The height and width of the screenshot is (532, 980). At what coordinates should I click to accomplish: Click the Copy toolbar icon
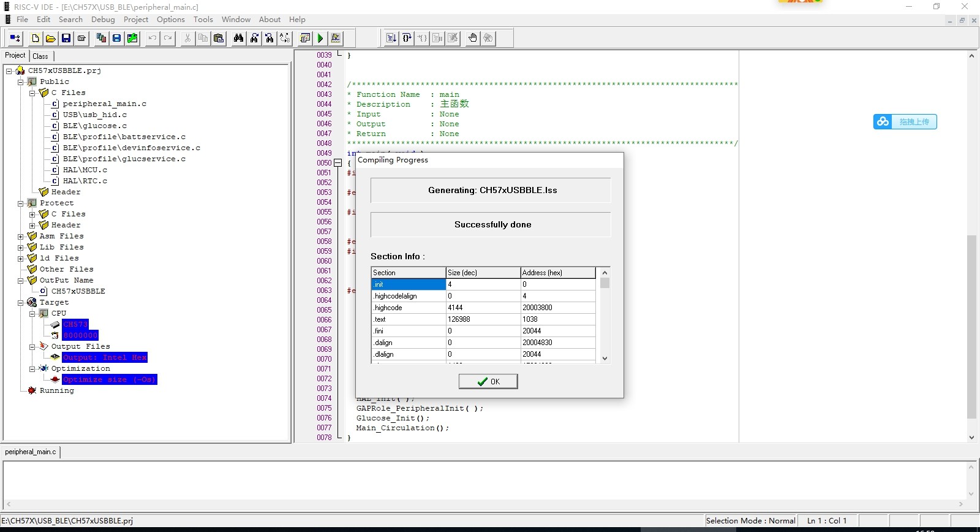click(203, 38)
